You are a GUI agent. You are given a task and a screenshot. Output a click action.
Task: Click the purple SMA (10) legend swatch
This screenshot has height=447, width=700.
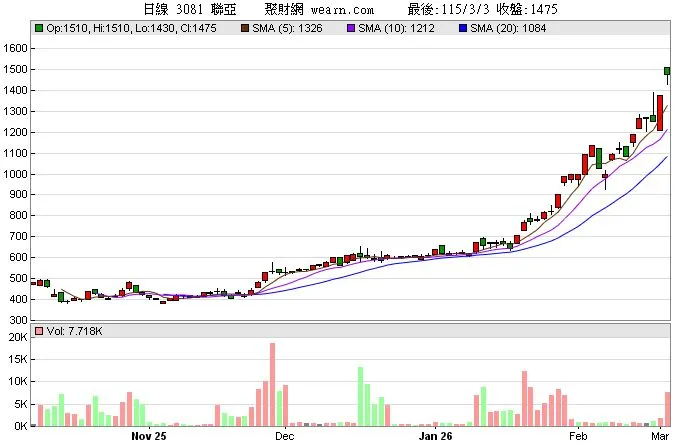pos(351,28)
